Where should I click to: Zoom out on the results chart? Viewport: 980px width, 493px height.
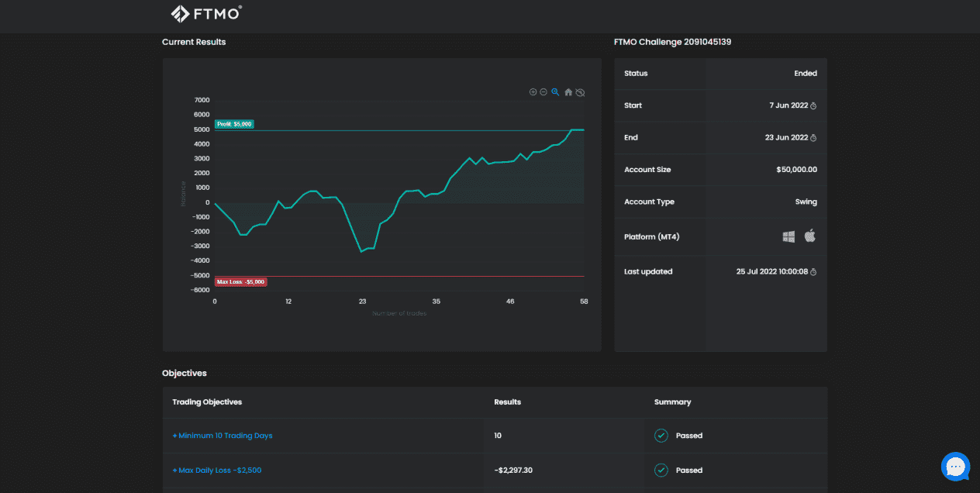[543, 92]
